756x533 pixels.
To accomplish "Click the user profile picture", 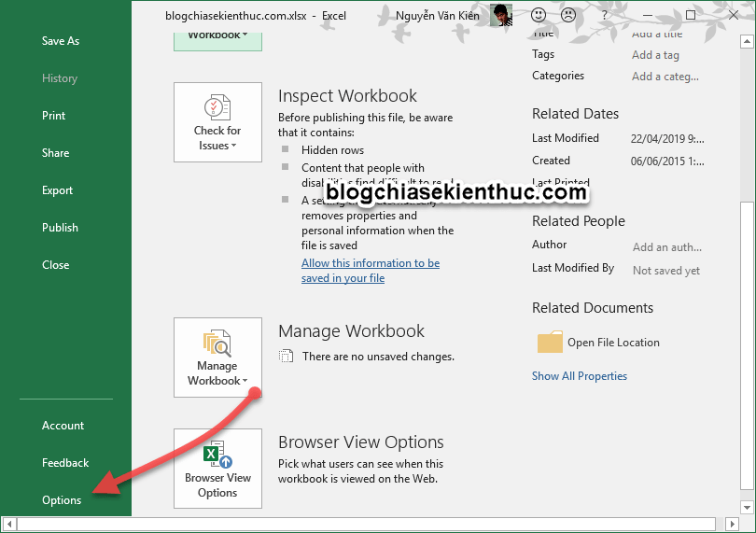I will pyautogui.click(x=501, y=15).
